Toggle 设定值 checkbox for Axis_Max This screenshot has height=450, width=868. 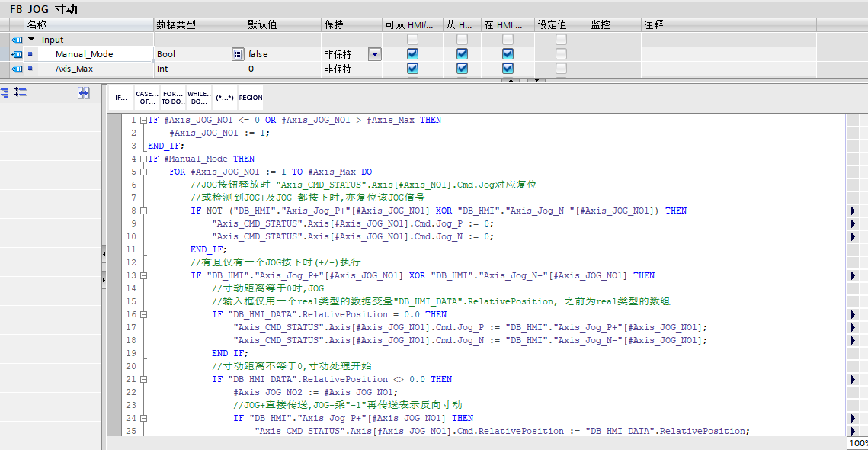point(562,68)
